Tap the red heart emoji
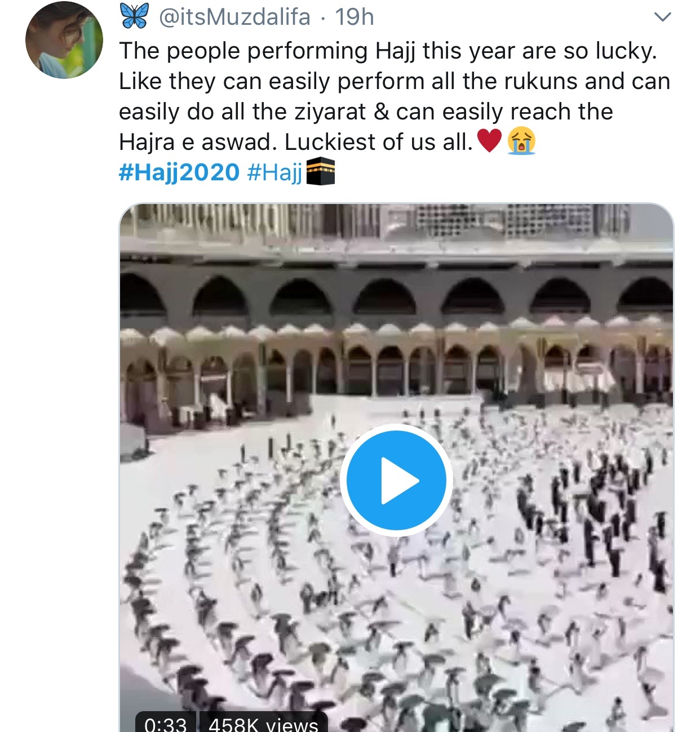The height and width of the screenshot is (732, 700). pos(489,141)
